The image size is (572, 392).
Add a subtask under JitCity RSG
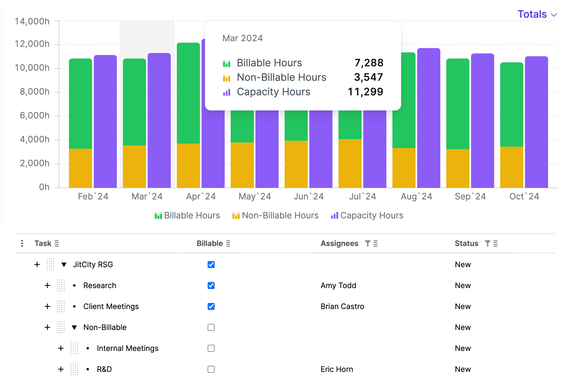click(37, 264)
